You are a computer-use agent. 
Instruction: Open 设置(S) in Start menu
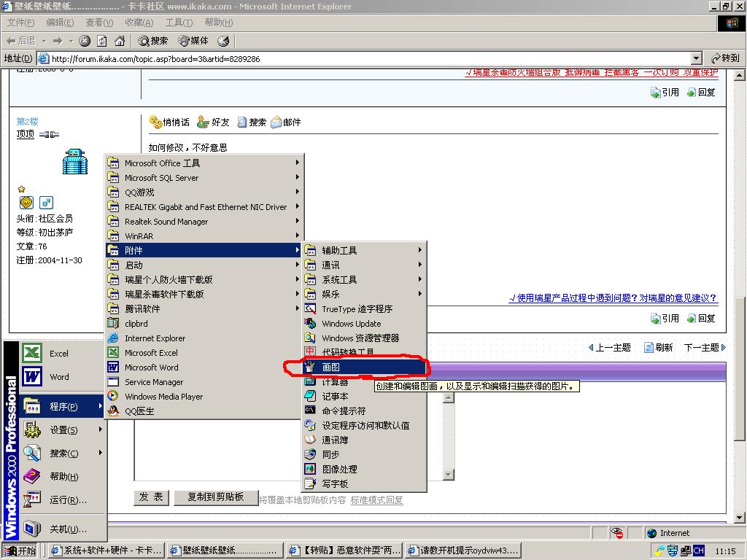coord(61,429)
